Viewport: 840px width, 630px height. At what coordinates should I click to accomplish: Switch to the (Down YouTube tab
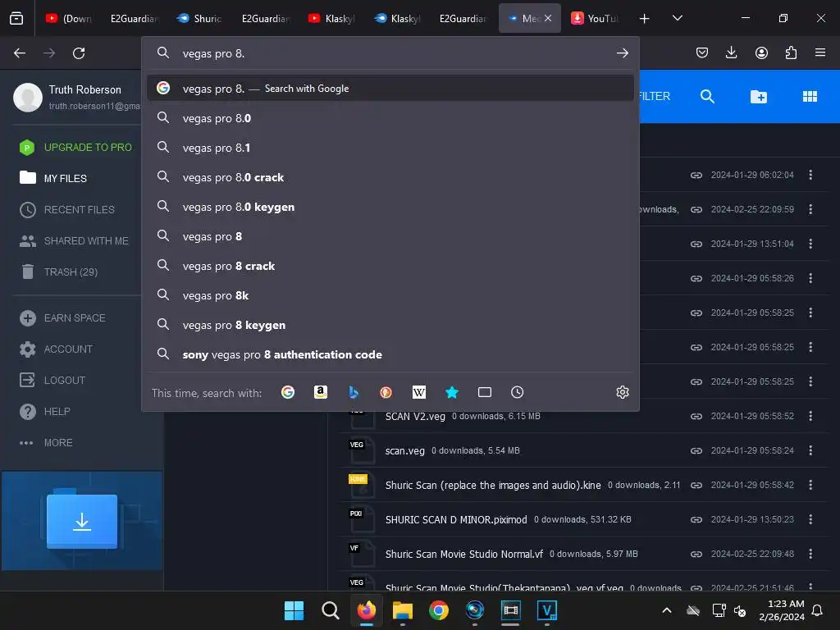[69, 18]
